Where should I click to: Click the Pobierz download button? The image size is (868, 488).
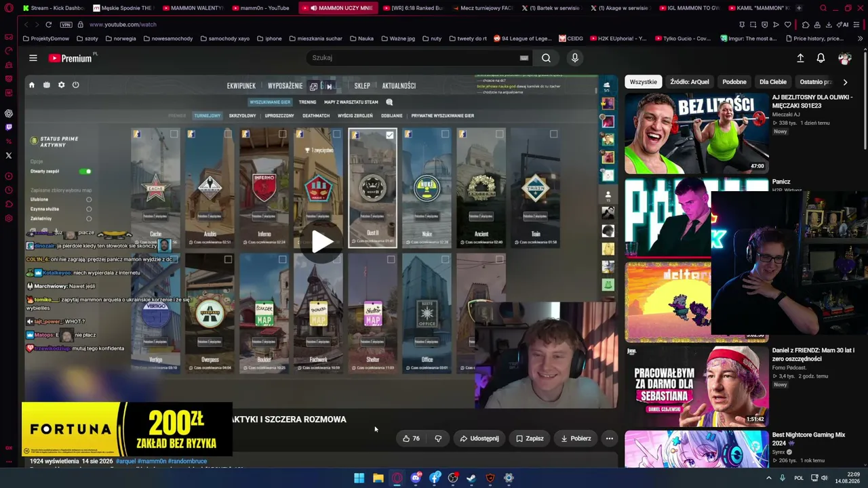click(x=576, y=439)
